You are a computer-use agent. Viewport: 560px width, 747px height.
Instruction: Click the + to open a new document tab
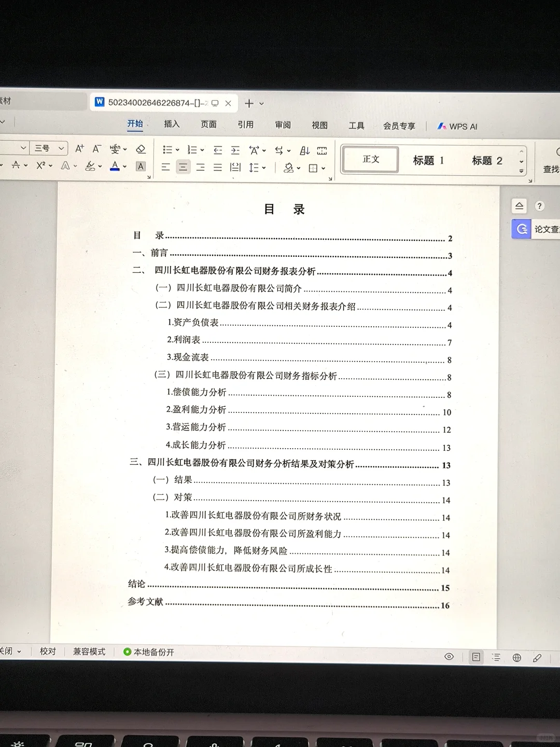coord(248,103)
